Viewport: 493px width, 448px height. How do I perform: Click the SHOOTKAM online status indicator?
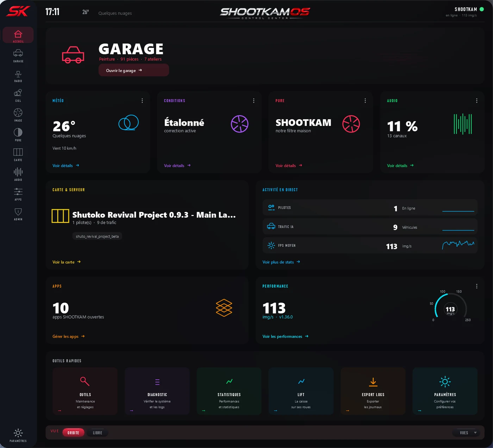tap(482, 9)
